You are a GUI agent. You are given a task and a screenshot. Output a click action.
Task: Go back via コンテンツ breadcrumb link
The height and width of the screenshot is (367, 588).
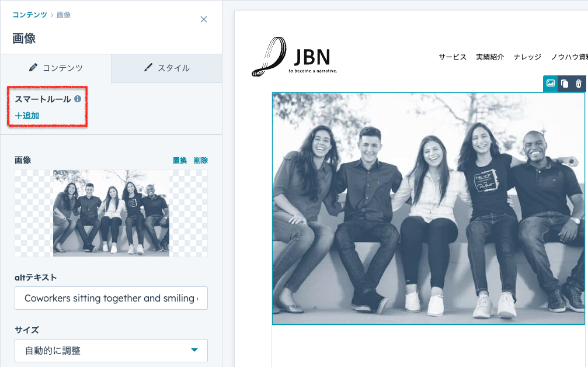click(30, 15)
